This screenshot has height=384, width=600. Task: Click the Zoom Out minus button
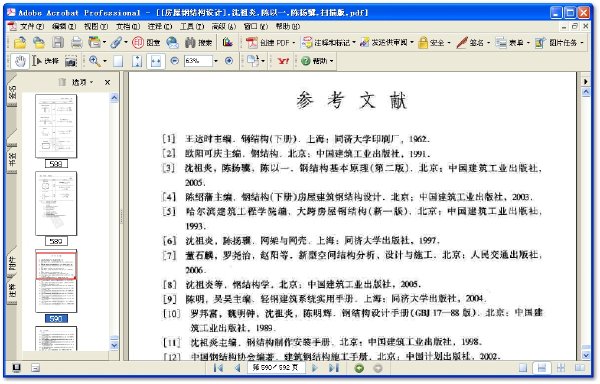click(x=174, y=61)
